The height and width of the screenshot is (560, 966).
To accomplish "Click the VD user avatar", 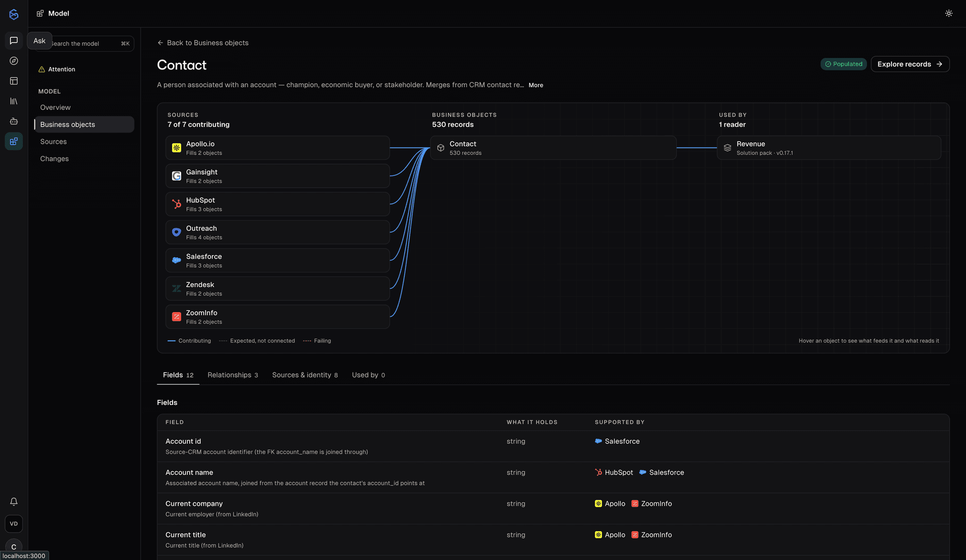I will coord(14,524).
